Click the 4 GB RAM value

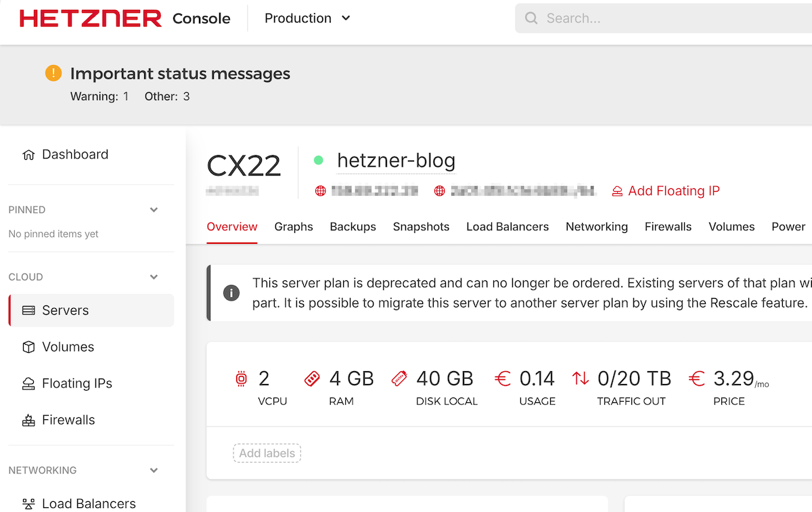click(352, 379)
